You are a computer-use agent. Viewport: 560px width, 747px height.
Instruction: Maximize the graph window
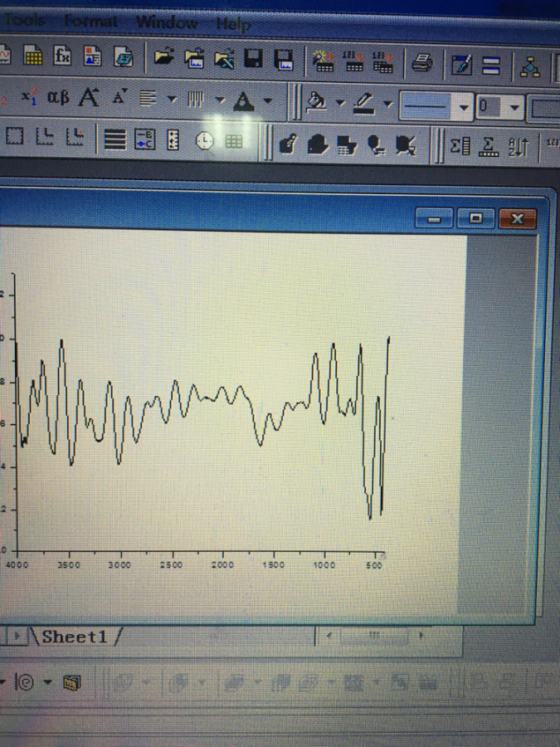475,218
